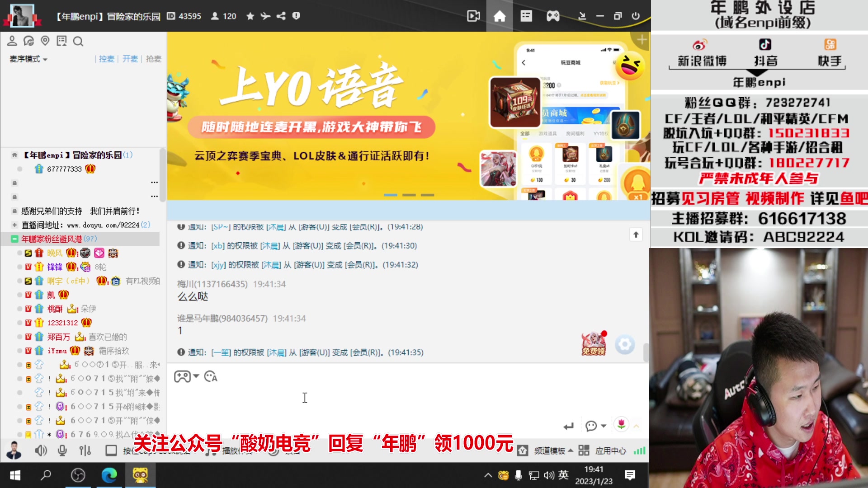Select user 桃酥 in the member list
This screenshot has width=868, height=488.
coord(55,309)
